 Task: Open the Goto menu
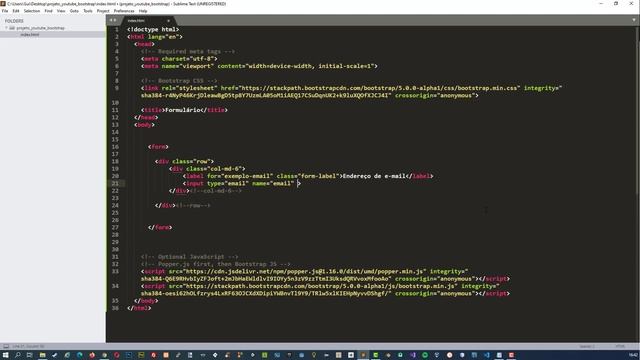pos(74,11)
